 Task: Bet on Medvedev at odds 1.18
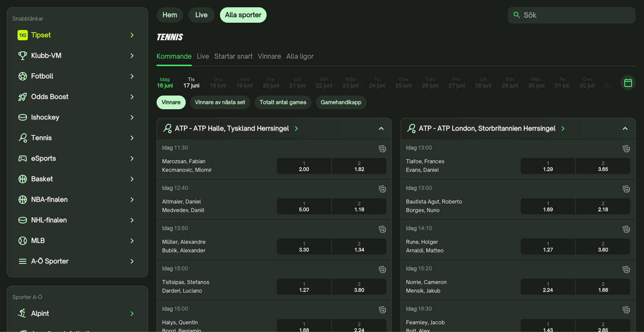(x=359, y=206)
